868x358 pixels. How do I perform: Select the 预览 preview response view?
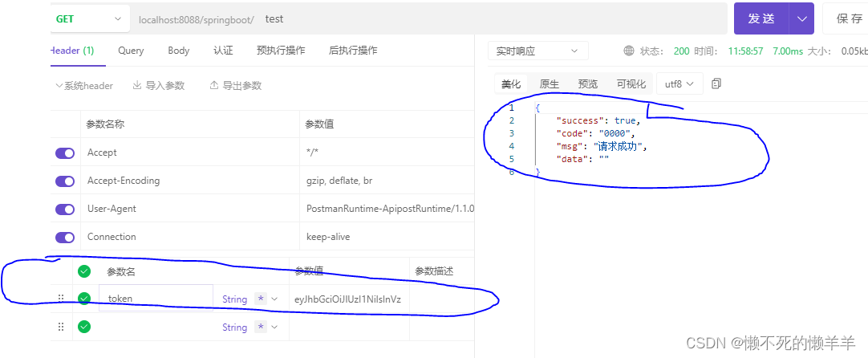click(588, 84)
